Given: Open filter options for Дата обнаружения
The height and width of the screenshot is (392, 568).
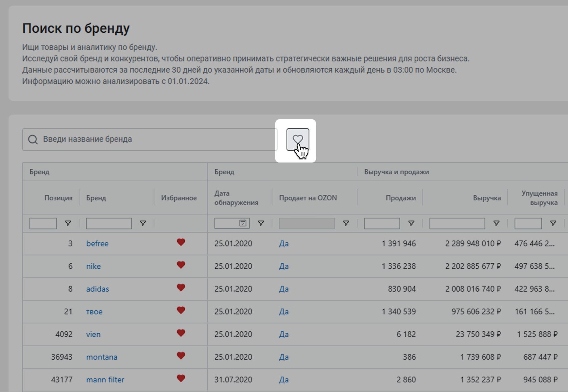Looking at the screenshot, I should click(261, 223).
